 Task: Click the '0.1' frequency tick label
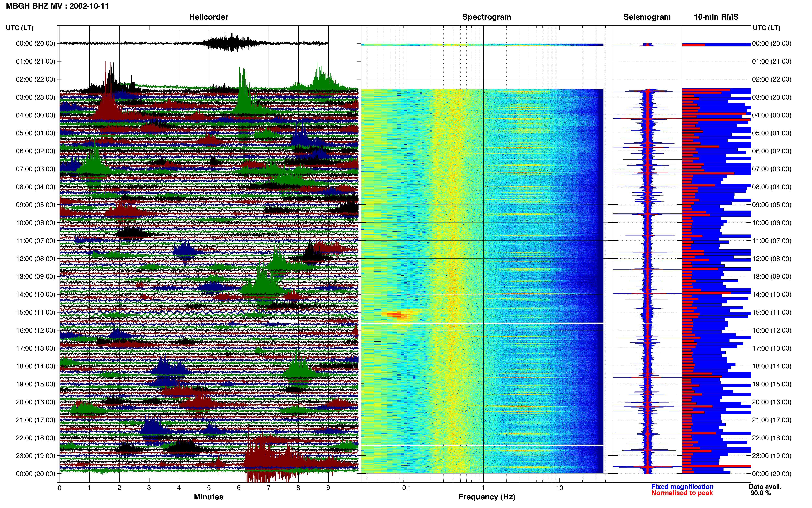407,488
